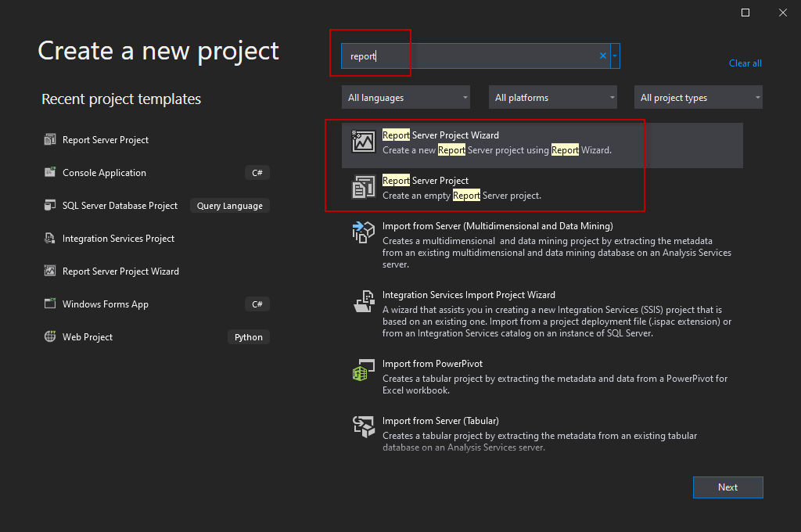Click the Report Server Project template icon

point(364,187)
